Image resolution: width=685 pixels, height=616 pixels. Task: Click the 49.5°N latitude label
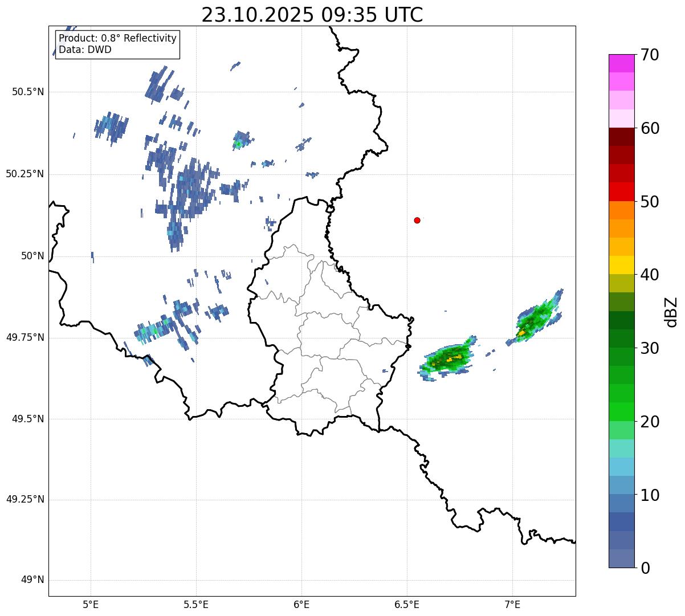(27, 419)
